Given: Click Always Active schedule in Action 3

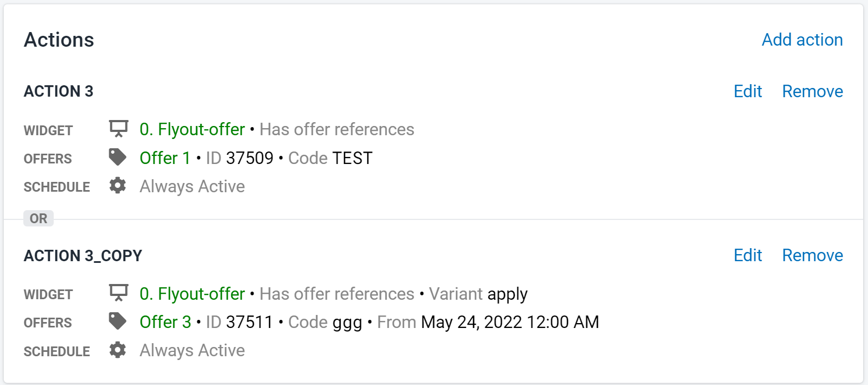Looking at the screenshot, I should [192, 187].
